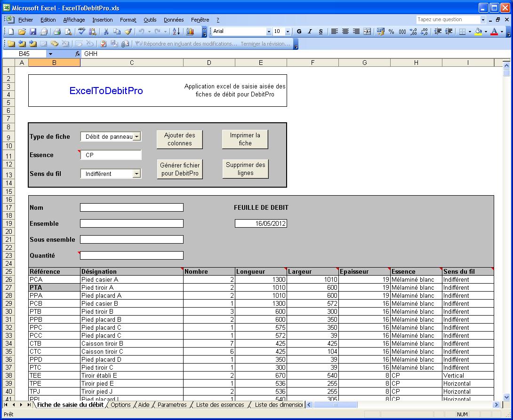513x420 pixels.
Task: Switch to the Options sheet tab
Action: click(x=120, y=404)
